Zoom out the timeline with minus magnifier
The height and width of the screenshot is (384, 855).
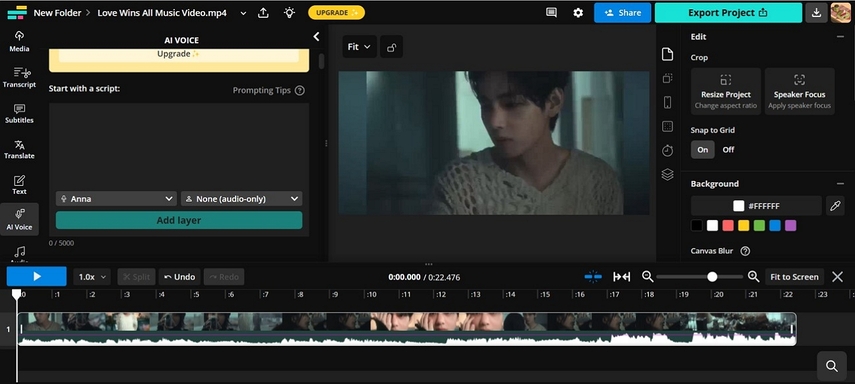click(647, 277)
